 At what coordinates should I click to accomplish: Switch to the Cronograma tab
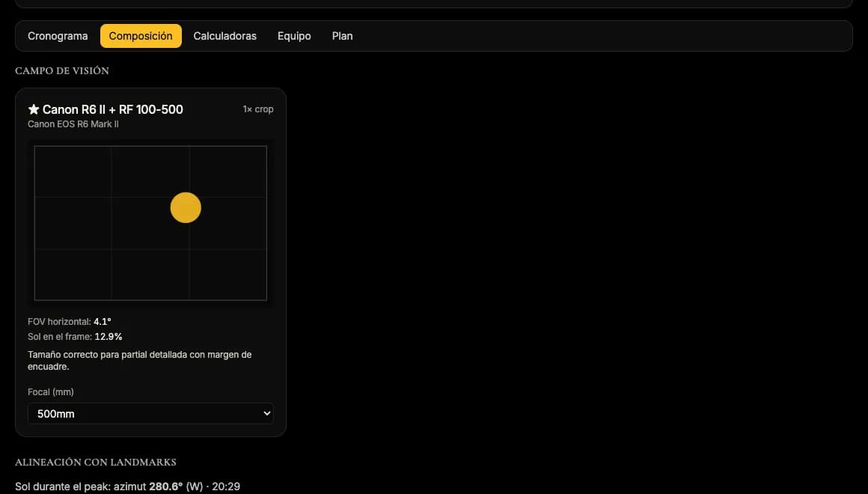[x=58, y=36]
